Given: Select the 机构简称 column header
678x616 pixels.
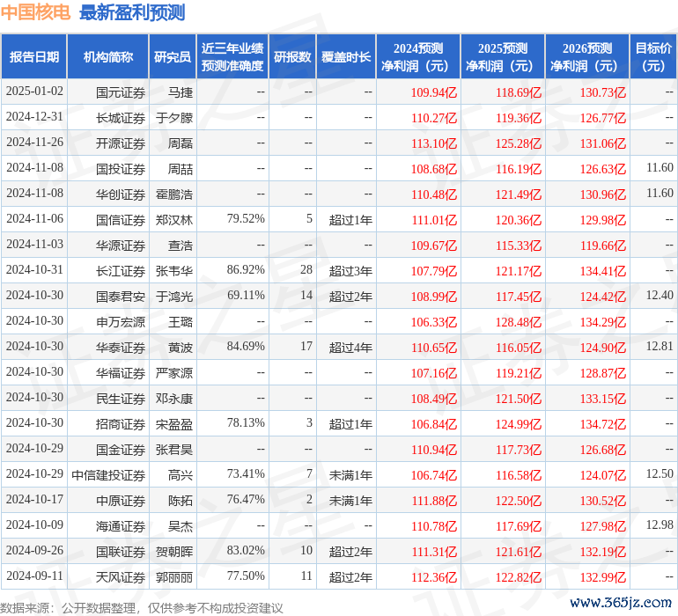Looking at the screenshot, I should (108, 56).
